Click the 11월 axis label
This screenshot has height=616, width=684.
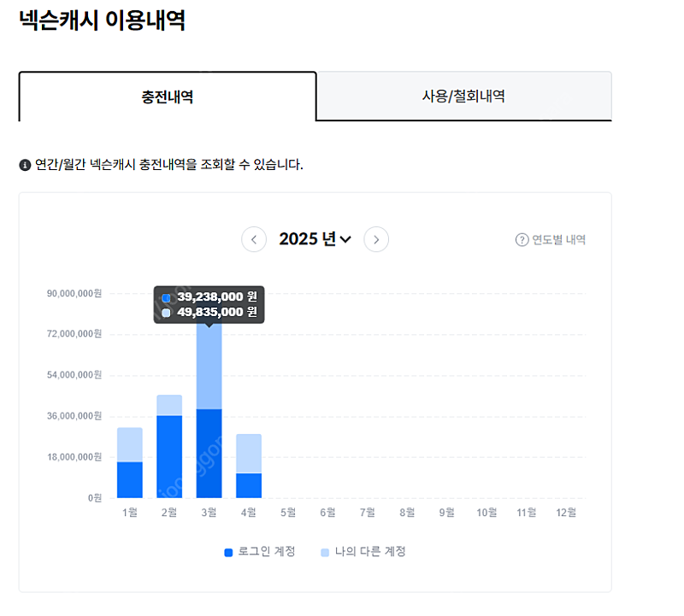[526, 513]
